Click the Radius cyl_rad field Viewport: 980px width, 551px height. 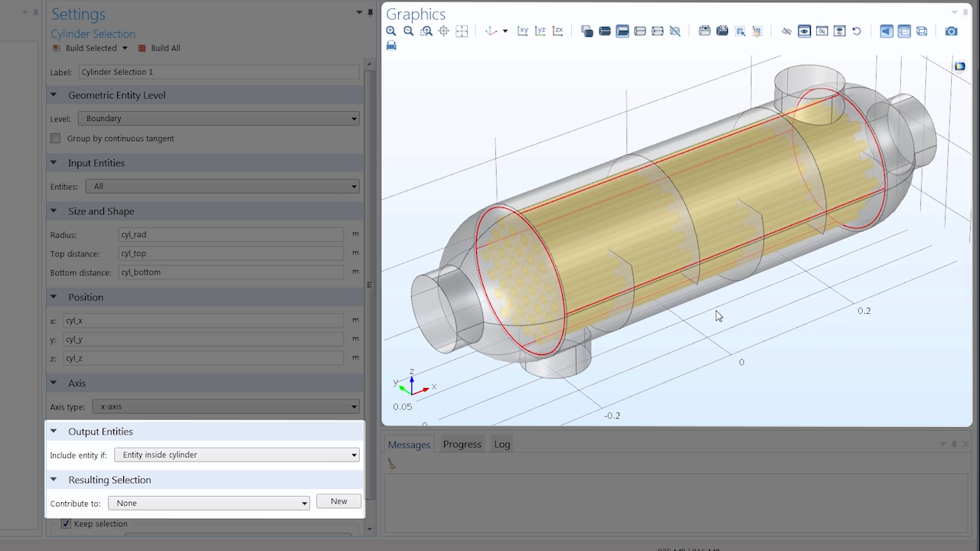(x=231, y=235)
